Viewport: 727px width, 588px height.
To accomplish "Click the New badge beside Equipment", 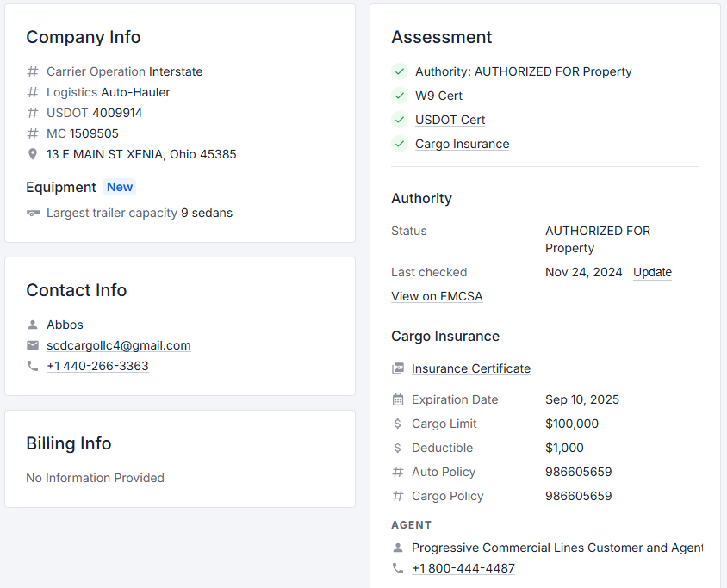I will 120,187.
